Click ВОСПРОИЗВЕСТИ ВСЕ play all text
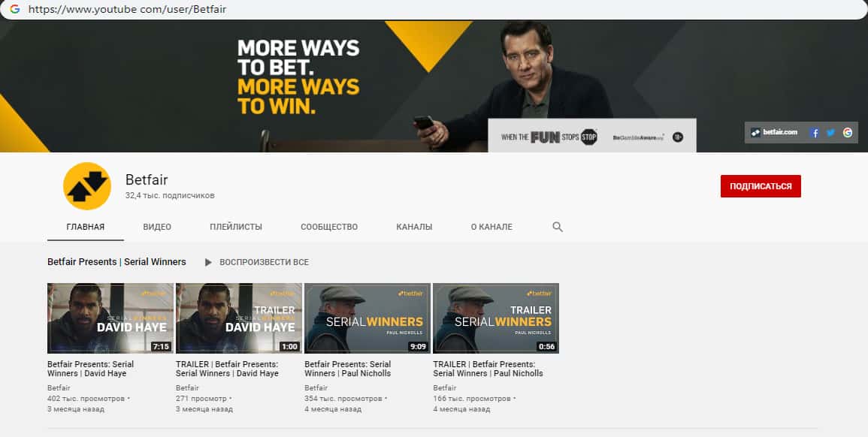The width and height of the screenshot is (868, 437). (264, 262)
